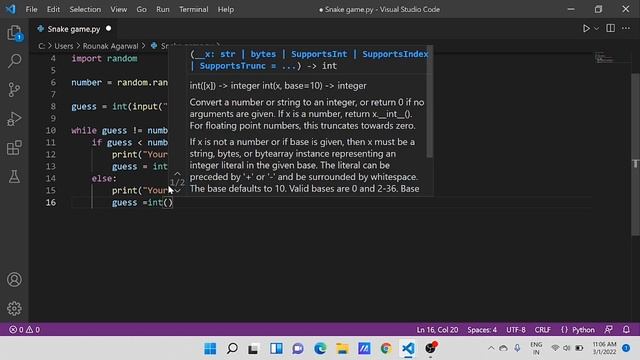The height and width of the screenshot is (360, 640).
Task: Change indentation via Spaces: 4
Action: (x=482, y=329)
